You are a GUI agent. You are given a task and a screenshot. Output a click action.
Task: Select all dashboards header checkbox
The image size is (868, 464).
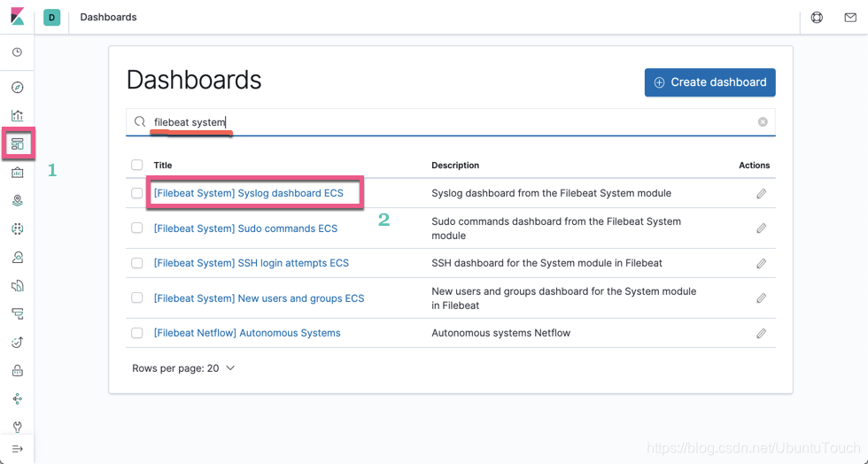click(137, 165)
